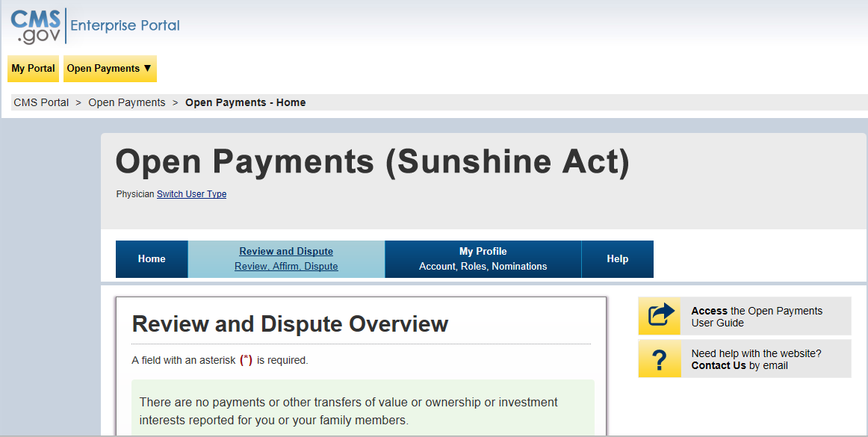868x437 pixels.
Task: Click Contact Us by email
Action: coord(740,365)
